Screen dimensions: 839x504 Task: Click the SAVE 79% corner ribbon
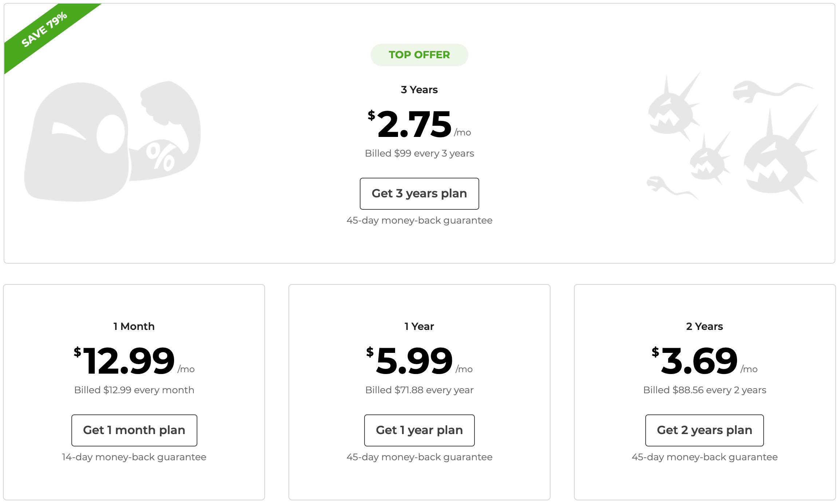point(44,30)
